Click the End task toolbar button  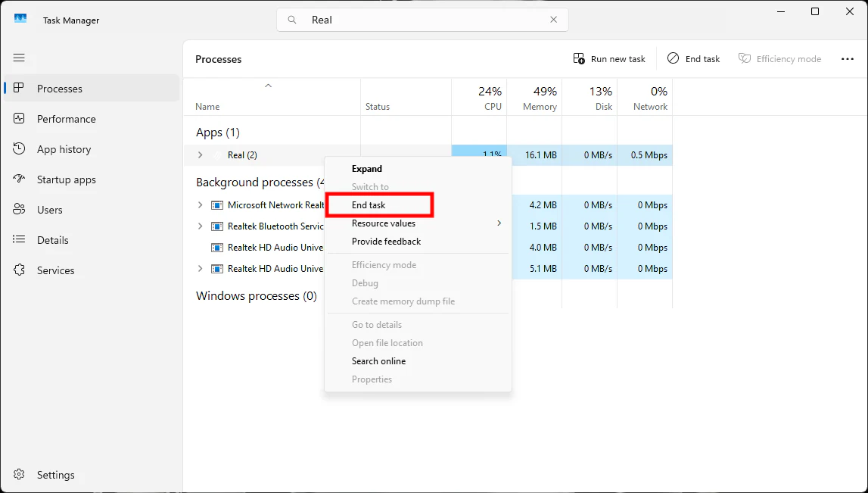pyautogui.click(x=694, y=59)
